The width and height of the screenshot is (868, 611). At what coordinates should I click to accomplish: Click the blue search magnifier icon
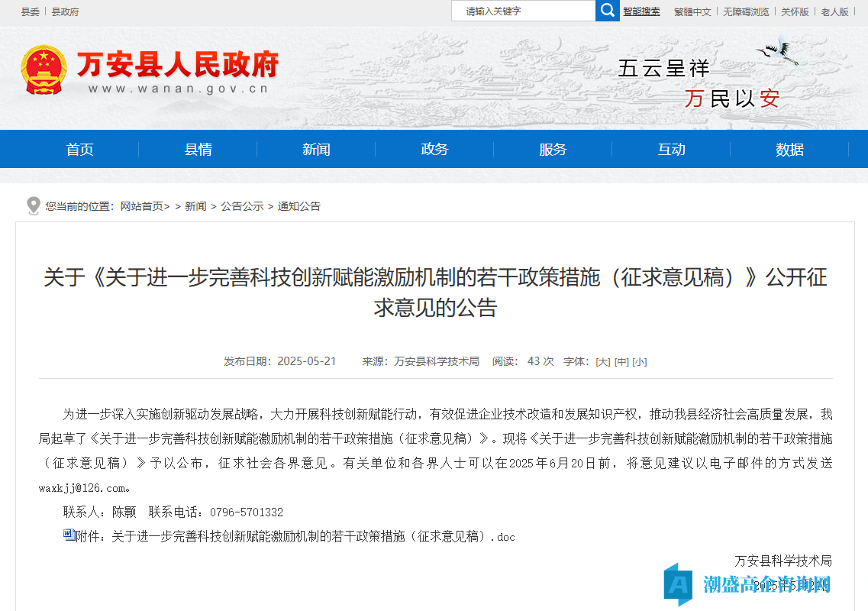607,11
